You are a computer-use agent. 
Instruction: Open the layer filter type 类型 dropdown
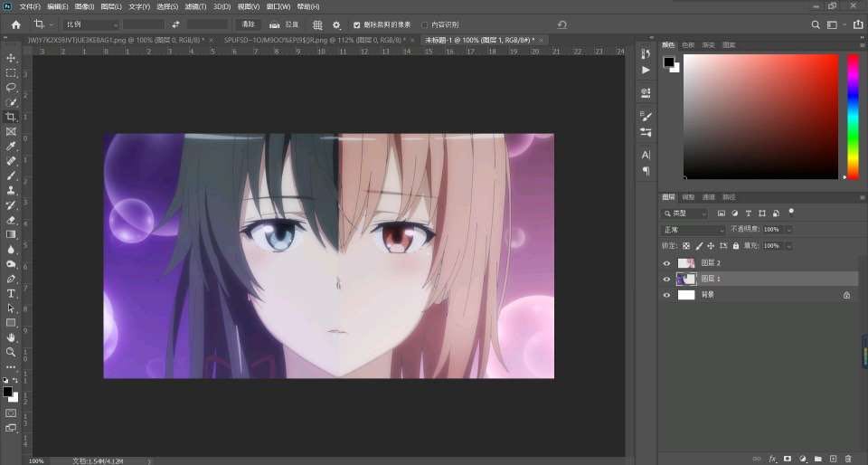coord(685,214)
